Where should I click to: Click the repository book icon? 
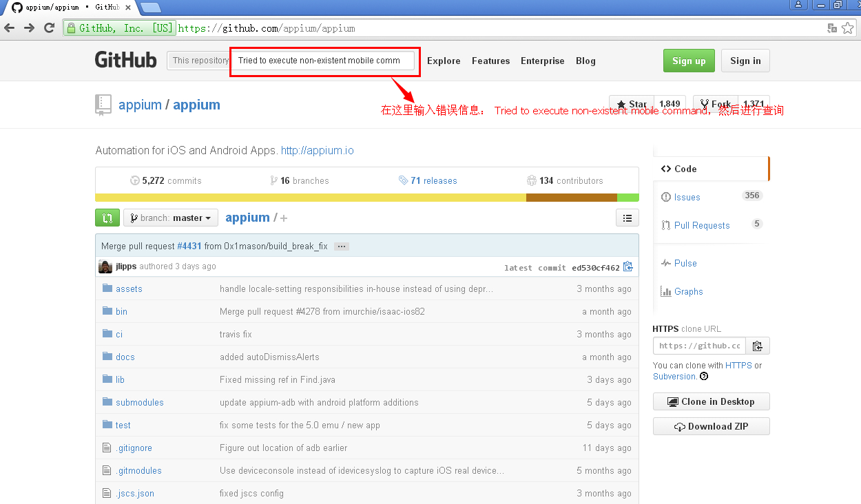[x=103, y=105]
